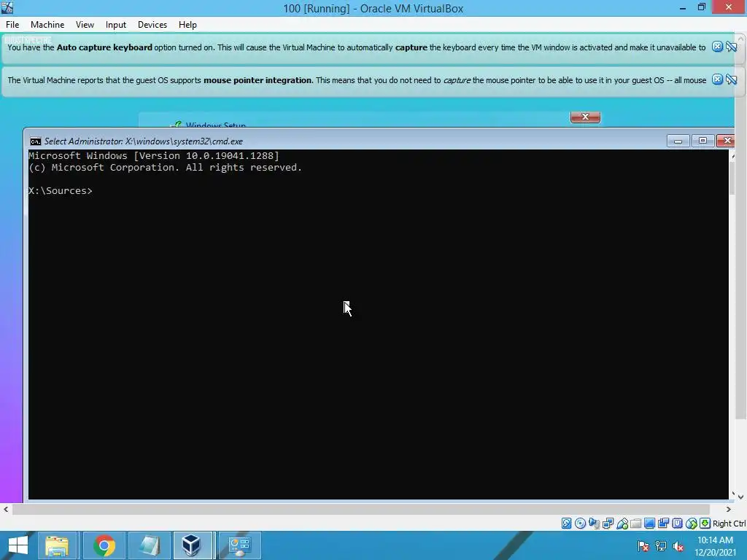Click the hard disk activity indicator
This screenshot has width=747, height=560.
[x=566, y=524]
